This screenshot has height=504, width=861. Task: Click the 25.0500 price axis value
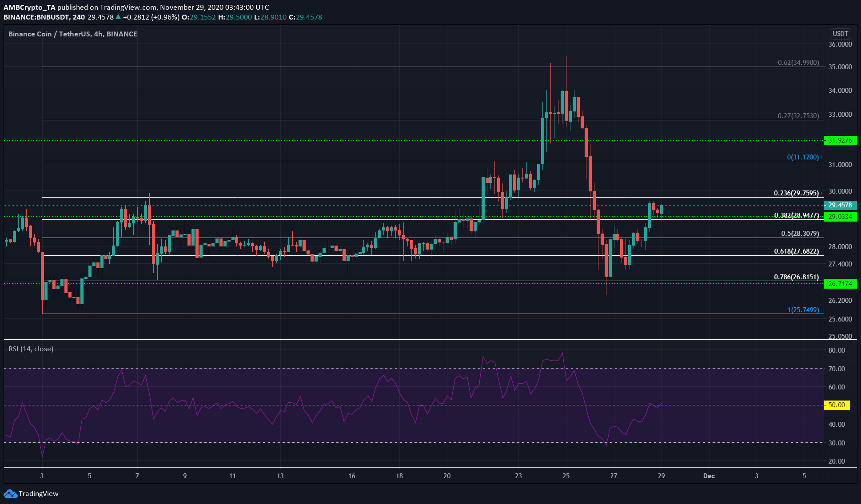pyautogui.click(x=840, y=336)
